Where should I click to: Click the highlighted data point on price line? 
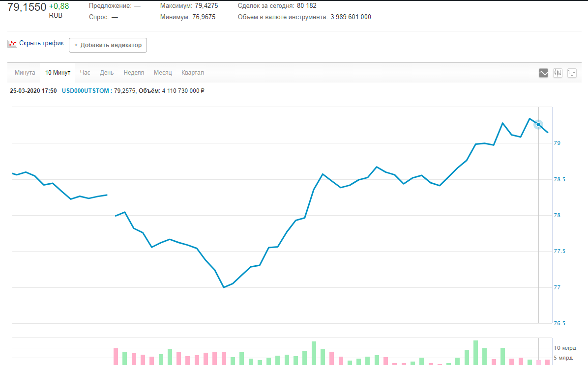[538, 125]
